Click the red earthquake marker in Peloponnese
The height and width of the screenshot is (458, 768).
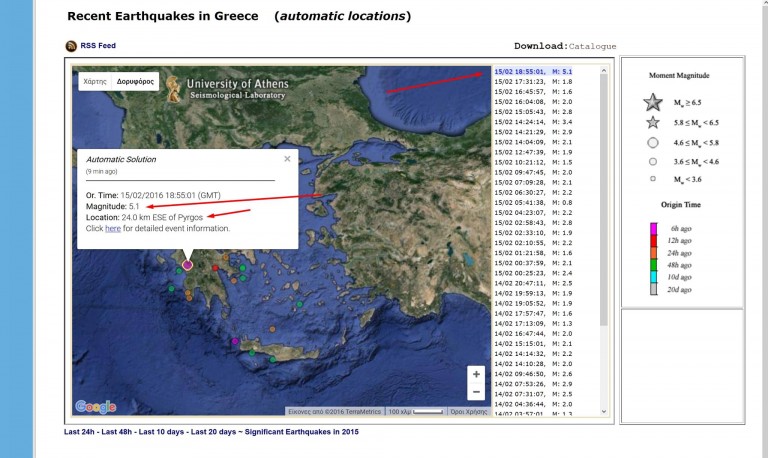tap(216, 268)
